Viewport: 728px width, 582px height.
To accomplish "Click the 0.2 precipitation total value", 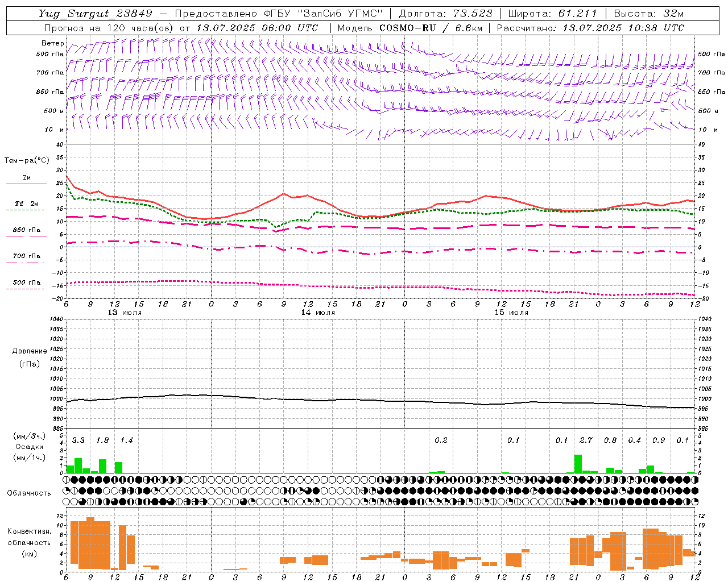I will [x=441, y=440].
